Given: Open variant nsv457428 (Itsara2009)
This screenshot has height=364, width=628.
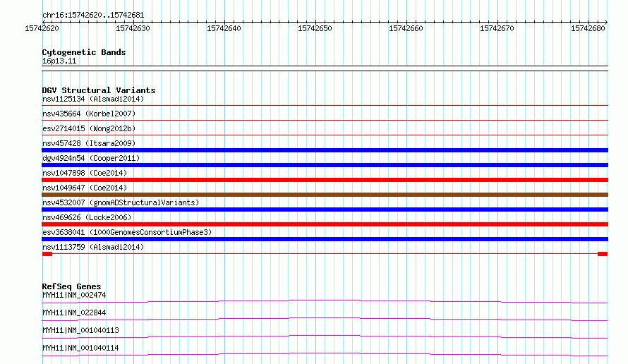Looking at the screenshot, I should (89, 143).
